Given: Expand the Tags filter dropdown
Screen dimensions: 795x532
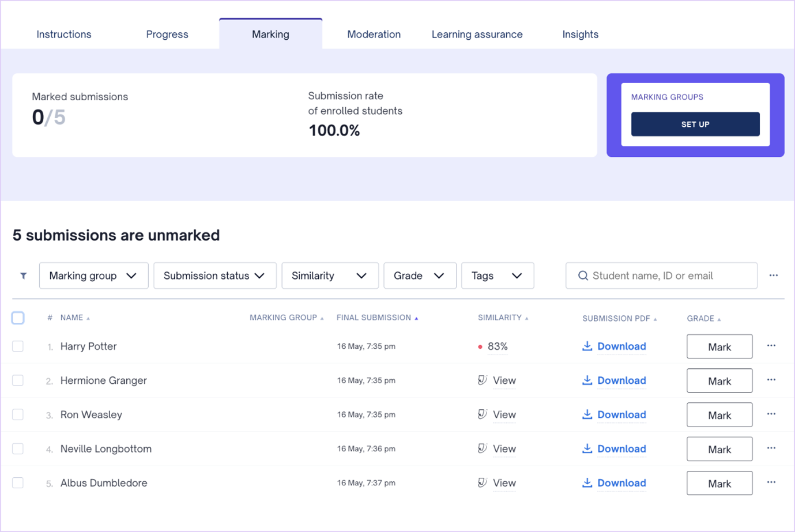Looking at the screenshot, I should 497,276.
